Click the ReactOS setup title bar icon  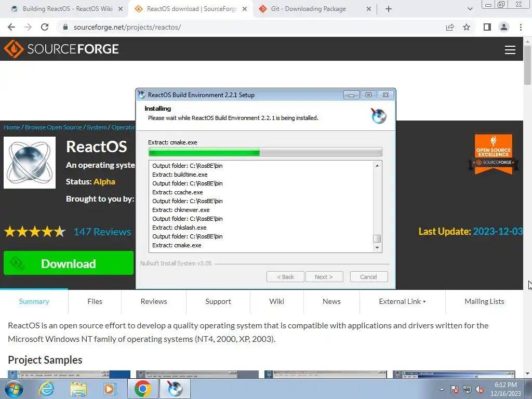tap(142, 95)
